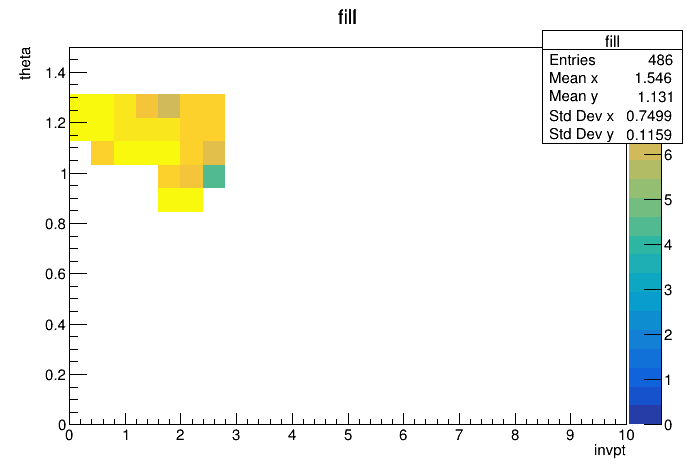Click the Std Dev y value 0.1159
This screenshot has width=696, height=472.
click(649, 135)
